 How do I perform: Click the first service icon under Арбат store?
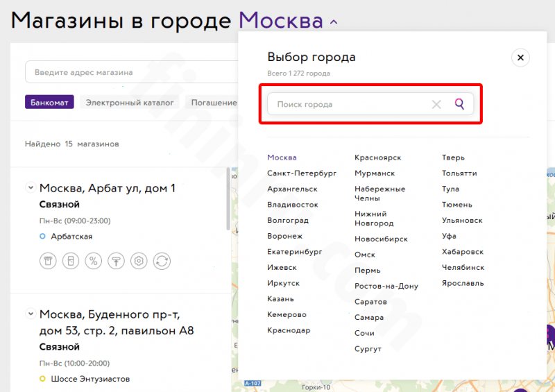48,261
